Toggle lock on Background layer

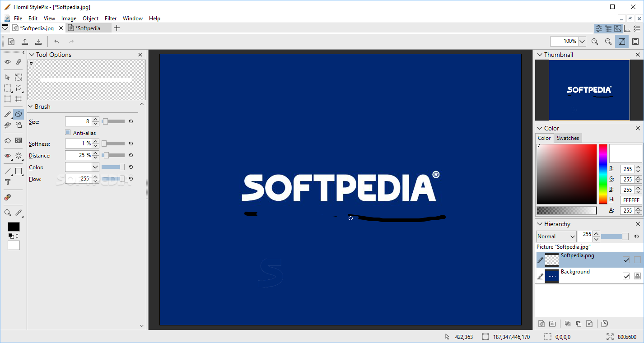(637, 276)
